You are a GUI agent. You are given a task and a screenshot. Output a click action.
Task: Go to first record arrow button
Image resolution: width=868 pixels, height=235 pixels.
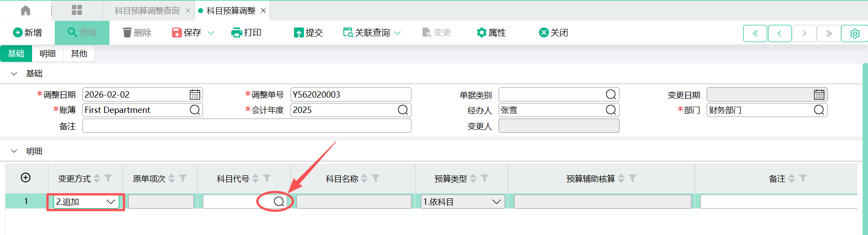click(x=755, y=33)
